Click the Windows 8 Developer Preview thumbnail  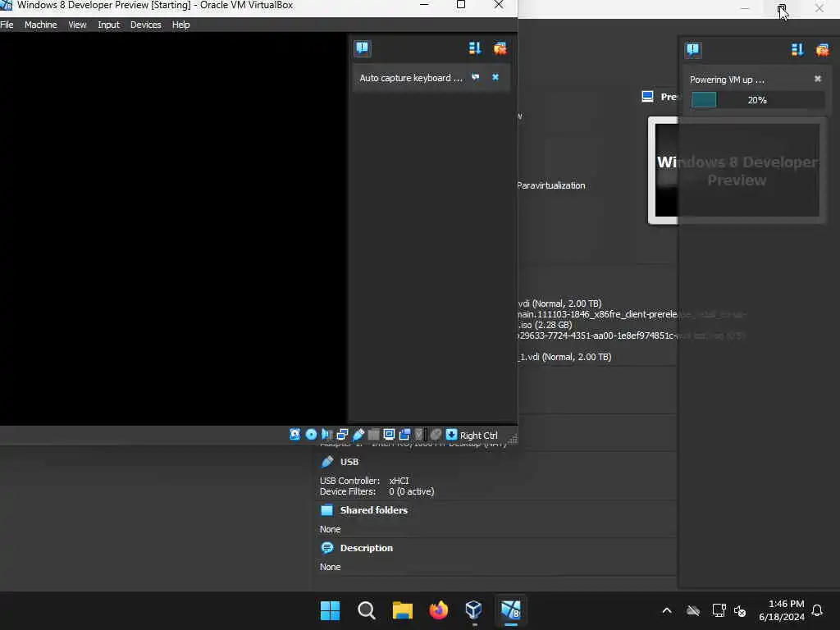[737, 171]
